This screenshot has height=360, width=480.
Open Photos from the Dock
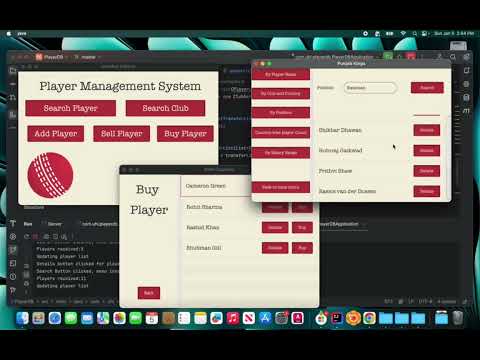point(119,318)
